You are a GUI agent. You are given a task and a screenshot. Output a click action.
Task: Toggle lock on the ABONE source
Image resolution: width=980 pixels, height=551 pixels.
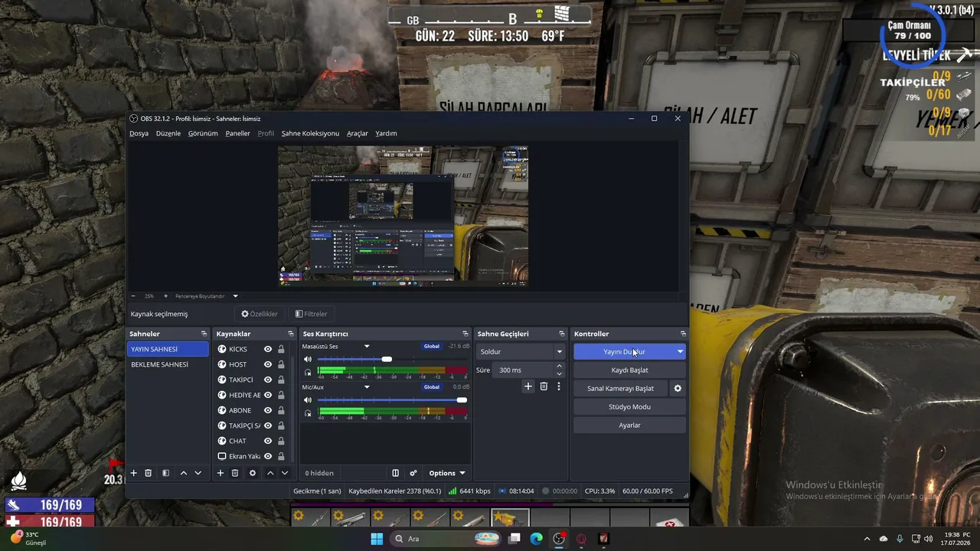click(x=281, y=410)
